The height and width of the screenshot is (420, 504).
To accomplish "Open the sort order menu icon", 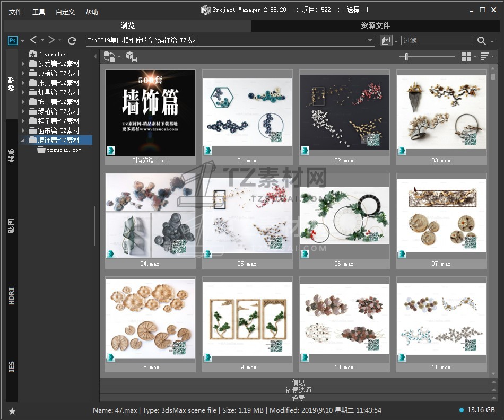I will tap(484, 57).
